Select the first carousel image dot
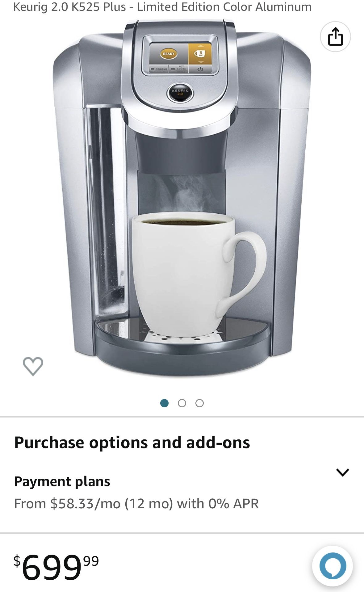This screenshot has width=364, height=592. point(165,403)
